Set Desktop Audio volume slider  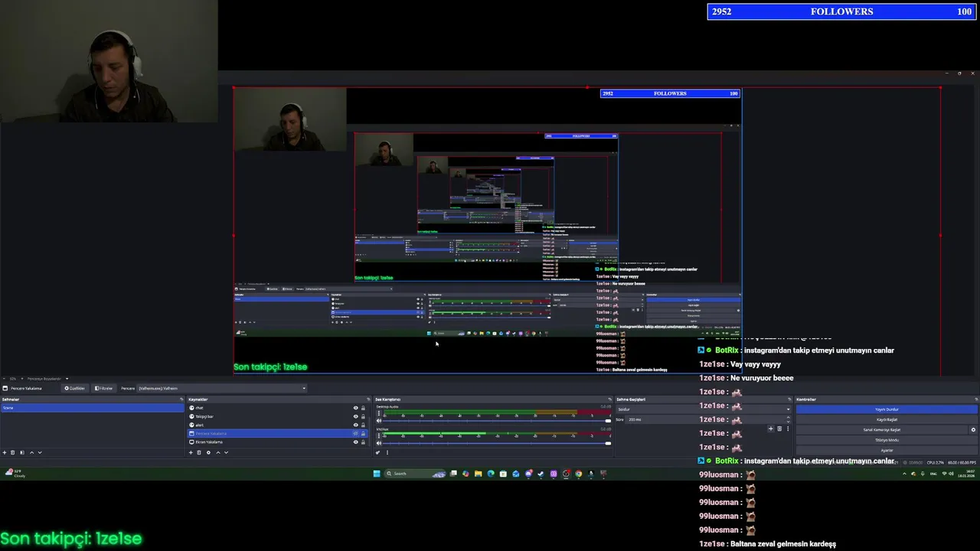[498, 420]
